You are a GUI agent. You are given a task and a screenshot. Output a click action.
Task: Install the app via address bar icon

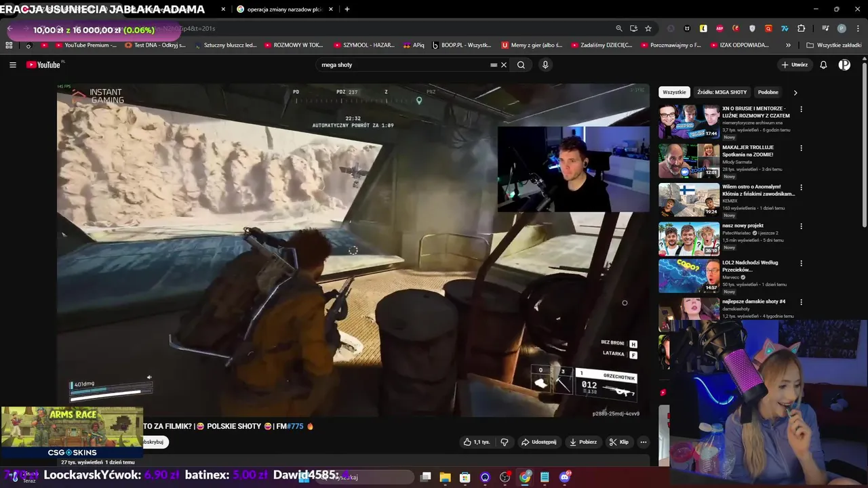(633, 28)
